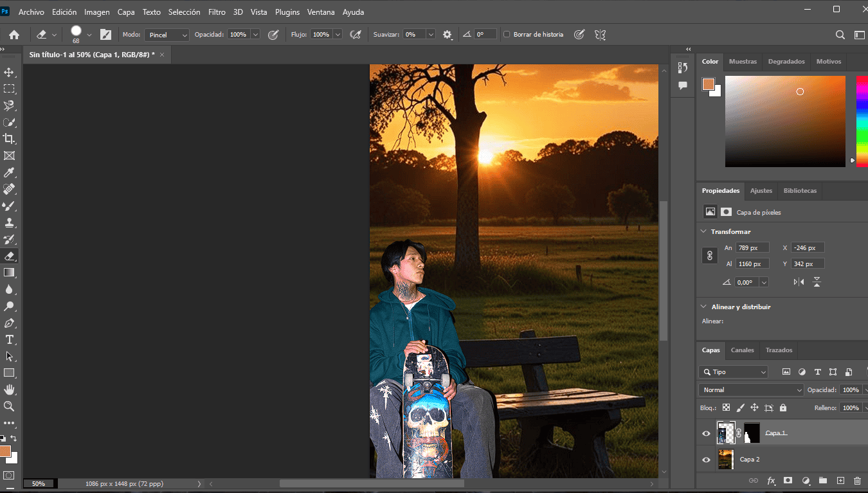This screenshot has width=868, height=493.
Task: Open the Opacidad dropdown in options bar
Action: tap(255, 35)
